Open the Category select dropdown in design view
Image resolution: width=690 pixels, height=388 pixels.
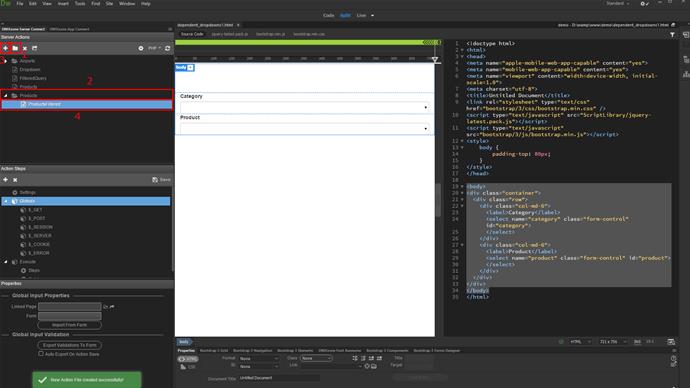305,107
